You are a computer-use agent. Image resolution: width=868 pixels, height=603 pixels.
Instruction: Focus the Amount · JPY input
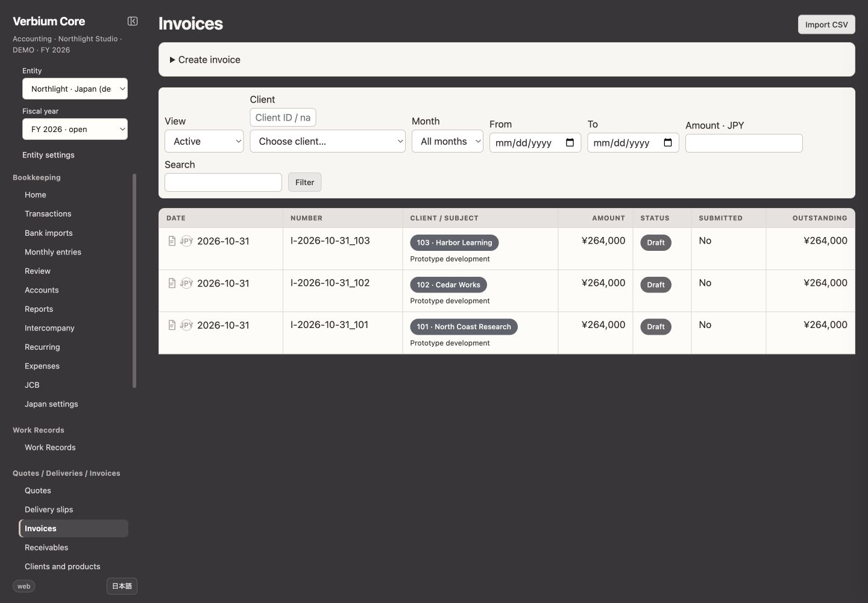(x=744, y=143)
